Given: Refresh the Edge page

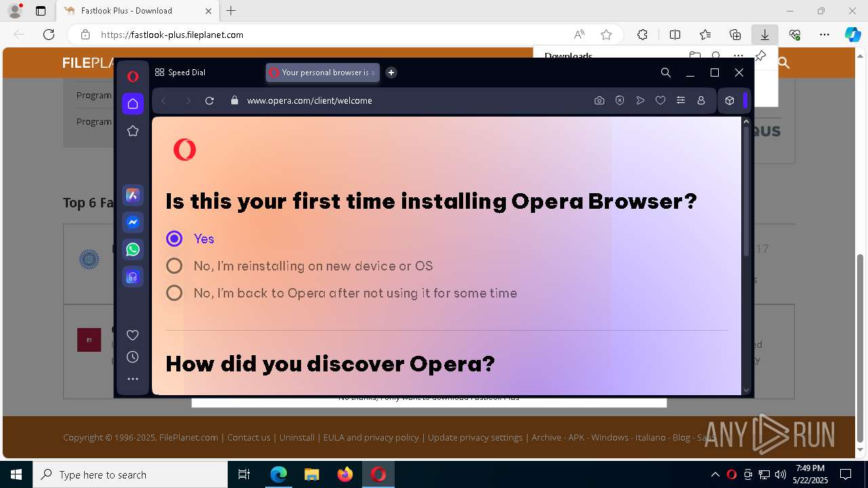Looking at the screenshot, I should (x=49, y=35).
